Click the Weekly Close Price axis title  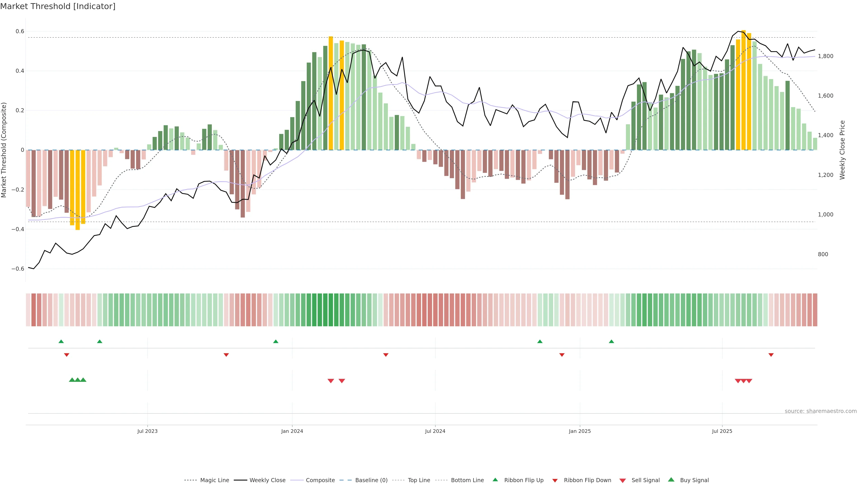pyautogui.click(x=842, y=150)
